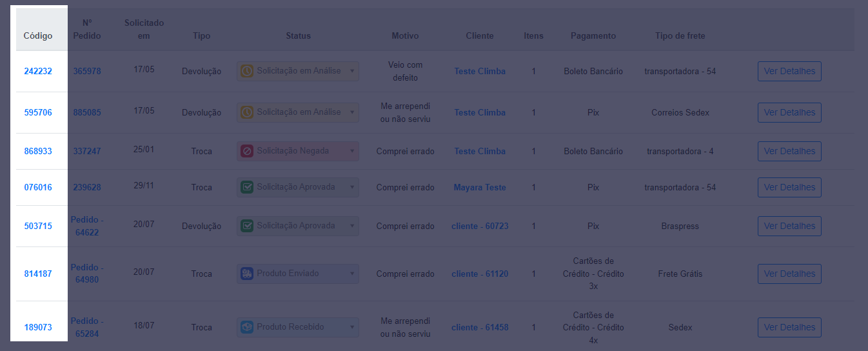Expand the Solicitação Negada status dropdown

[298, 151]
